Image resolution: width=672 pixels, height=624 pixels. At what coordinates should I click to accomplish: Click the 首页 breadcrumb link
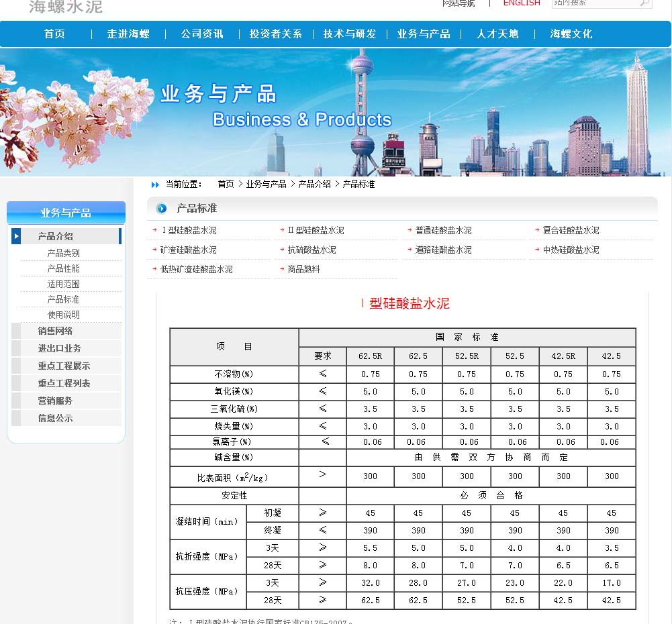click(226, 184)
